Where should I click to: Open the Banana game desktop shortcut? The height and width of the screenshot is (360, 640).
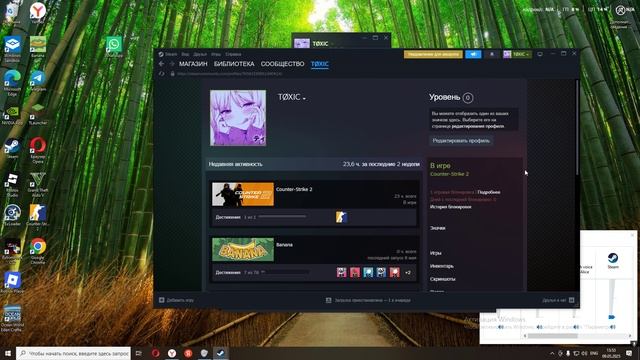[38, 46]
